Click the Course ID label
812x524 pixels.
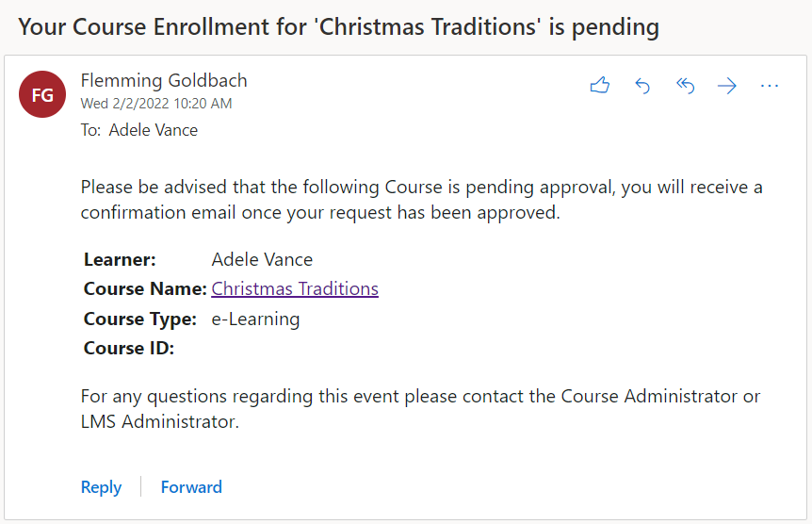click(129, 349)
